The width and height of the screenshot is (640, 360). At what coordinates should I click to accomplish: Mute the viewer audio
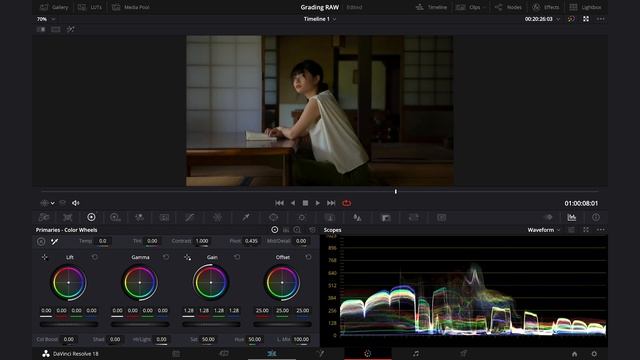click(76, 203)
